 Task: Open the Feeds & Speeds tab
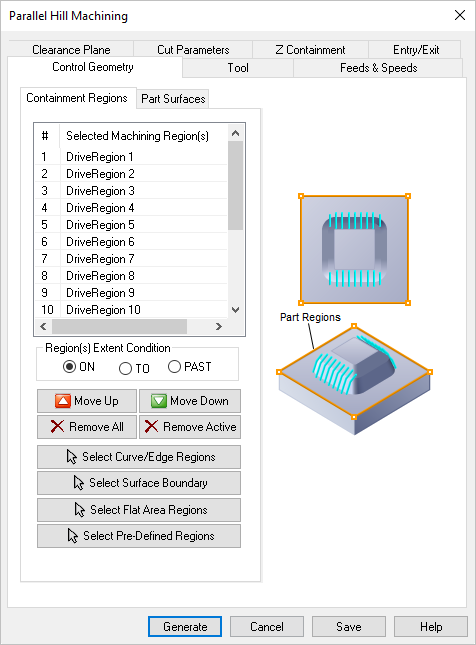click(378, 68)
